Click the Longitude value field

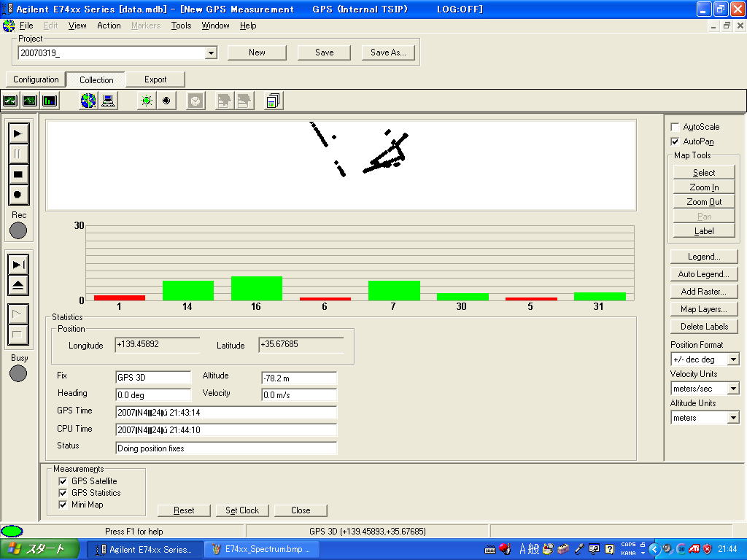[158, 345]
